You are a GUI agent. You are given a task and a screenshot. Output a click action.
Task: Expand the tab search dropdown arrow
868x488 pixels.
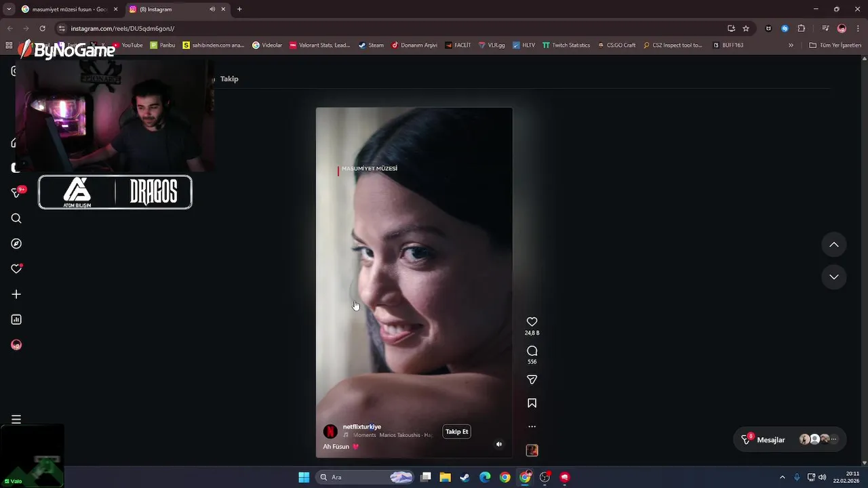point(8,9)
